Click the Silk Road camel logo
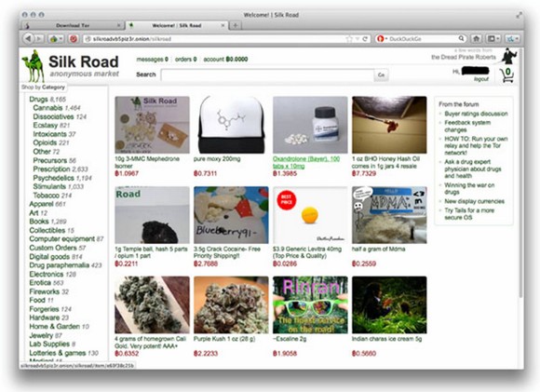Viewport: 540px width, 392px height. (x=34, y=65)
